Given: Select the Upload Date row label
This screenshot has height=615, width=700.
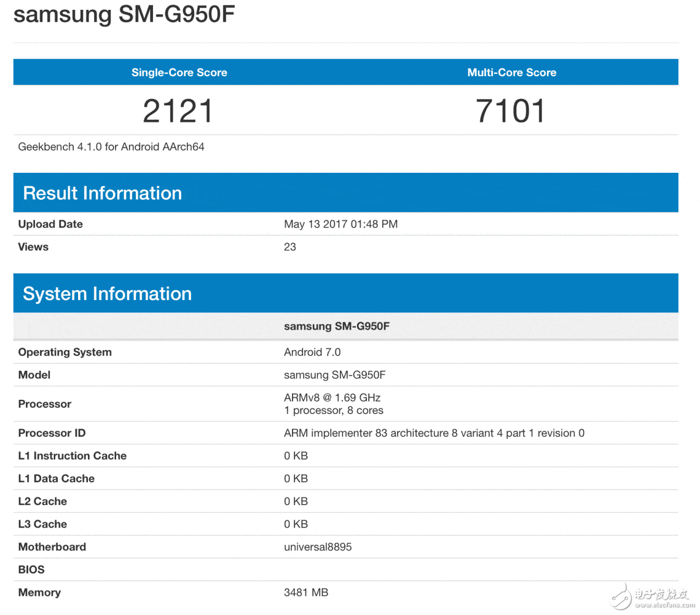Looking at the screenshot, I should tap(50, 224).
